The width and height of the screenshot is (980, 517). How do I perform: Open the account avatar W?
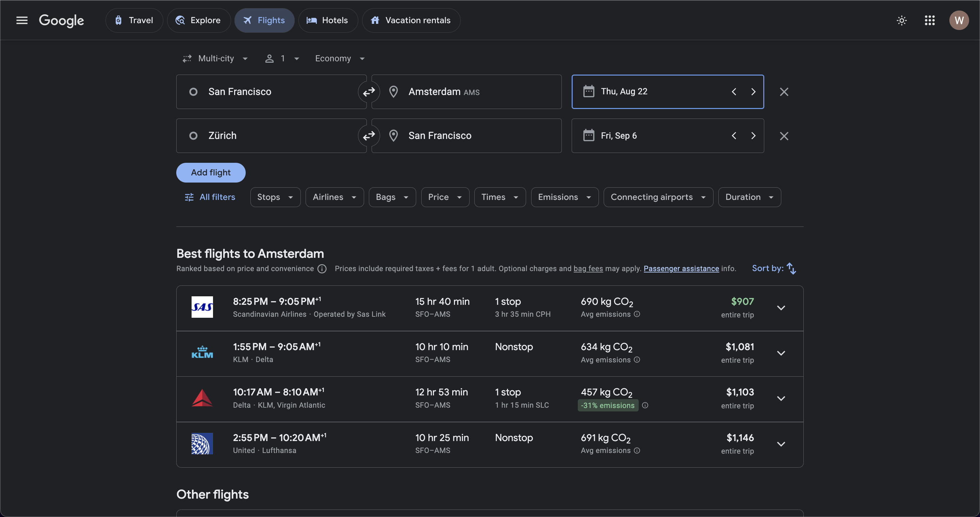pyautogui.click(x=959, y=20)
